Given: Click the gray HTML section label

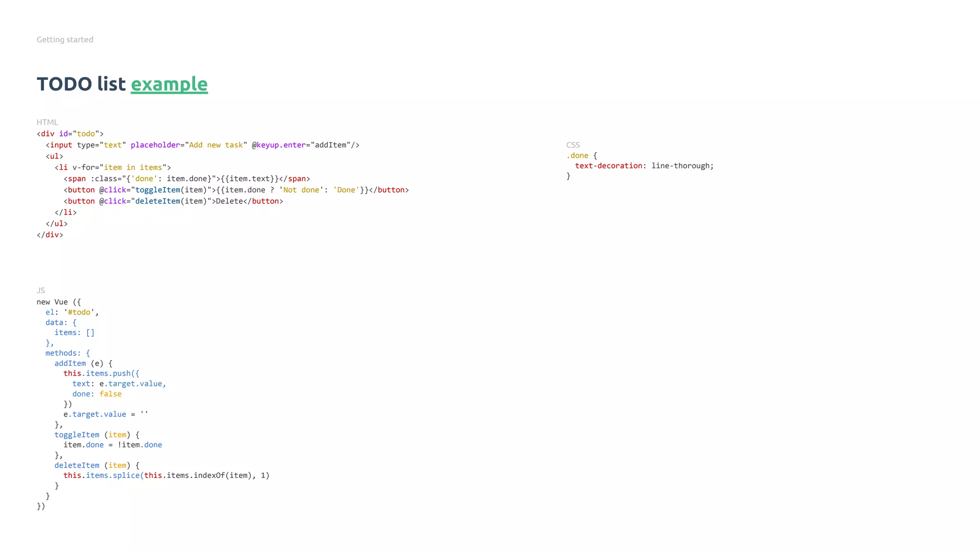Looking at the screenshot, I should click(47, 122).
